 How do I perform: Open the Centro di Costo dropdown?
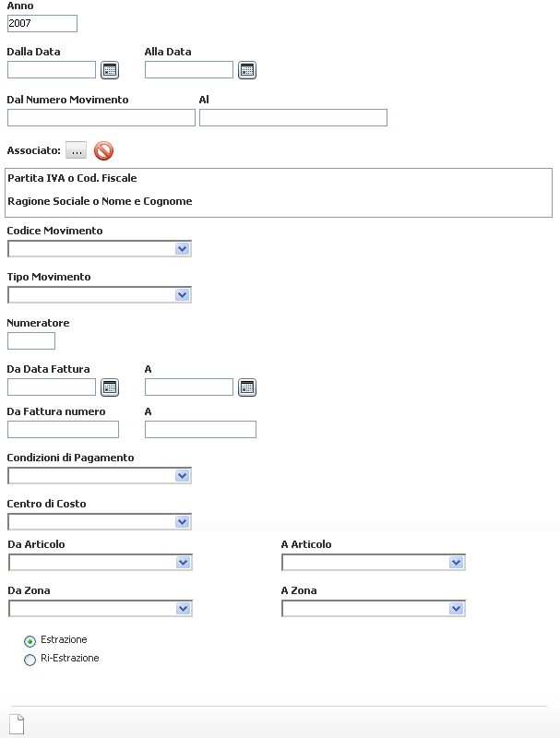(100, 521)
